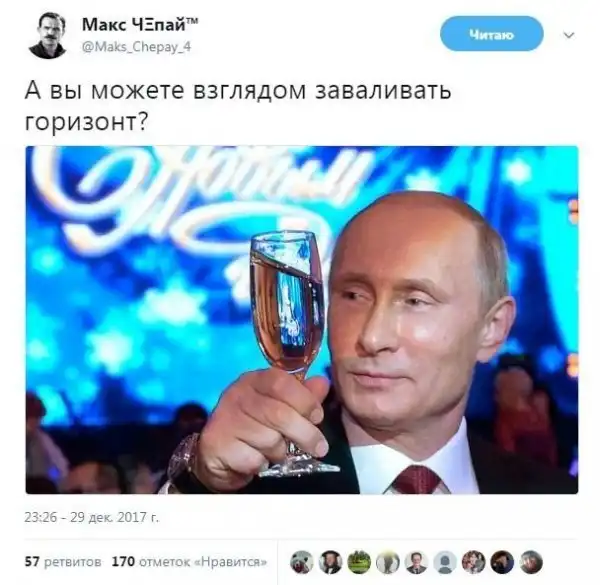
Task: Open the man in suit and tie avatar
Action: click(417, 562)
